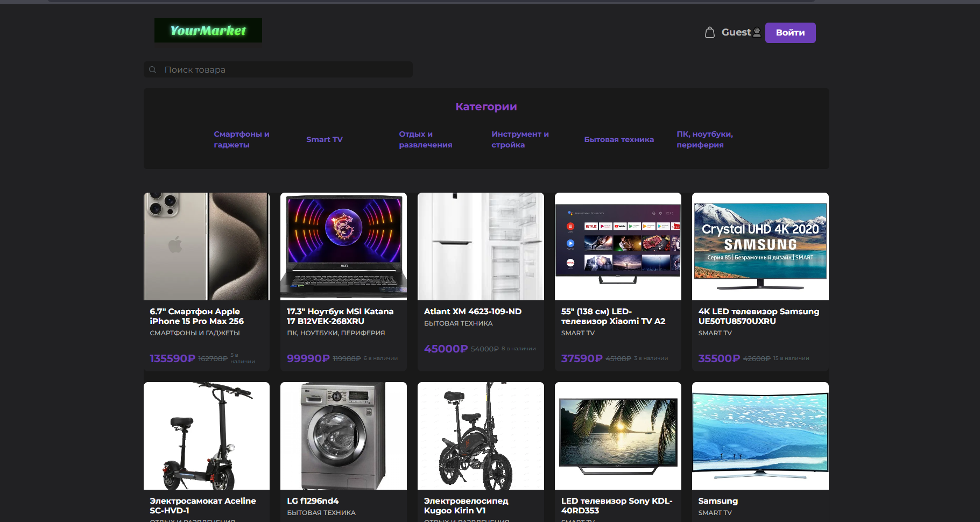Open title Электровелосипед Kugoo Kirin V1
The width and height of the screenshot is (980, 522).
pos(466,506)
